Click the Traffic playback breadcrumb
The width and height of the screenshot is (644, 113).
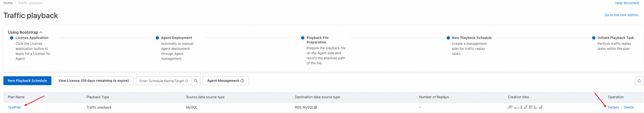[x=31, y=3]
